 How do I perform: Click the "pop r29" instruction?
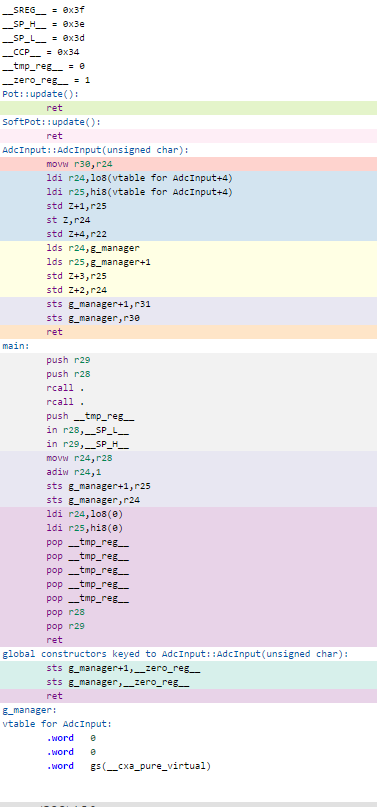(65, 626)
